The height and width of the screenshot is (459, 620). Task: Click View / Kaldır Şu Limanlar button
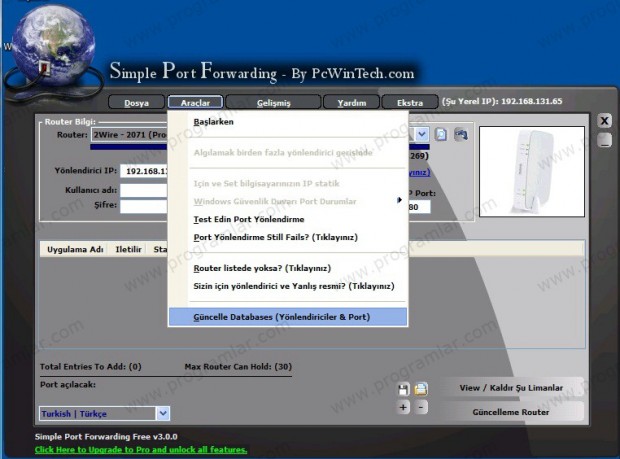coord(511,388)
